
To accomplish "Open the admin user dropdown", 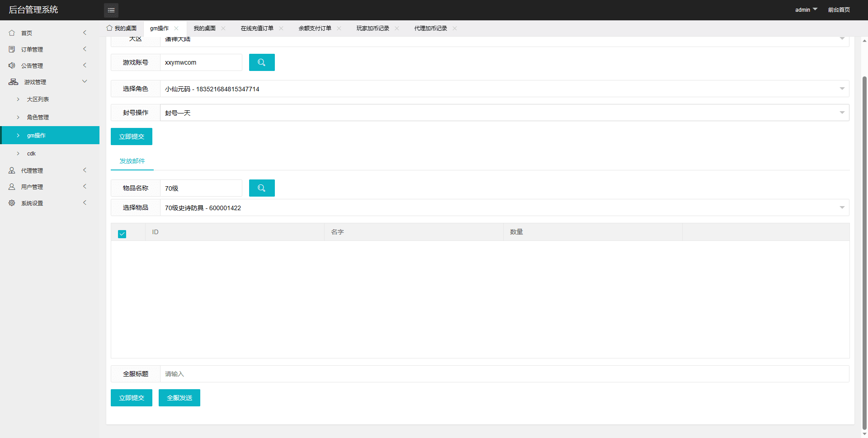I will pyautogui.click(x=806, y=9).
